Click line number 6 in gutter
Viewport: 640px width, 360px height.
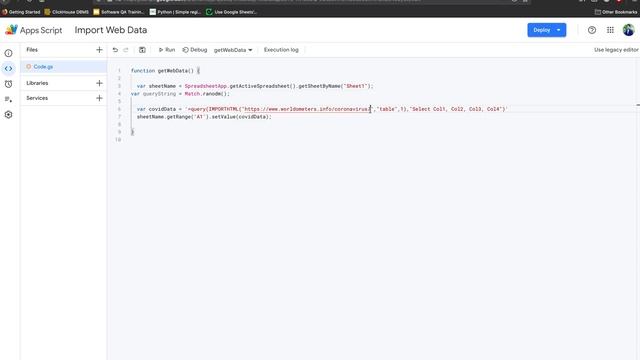click(x=119, y=109)
